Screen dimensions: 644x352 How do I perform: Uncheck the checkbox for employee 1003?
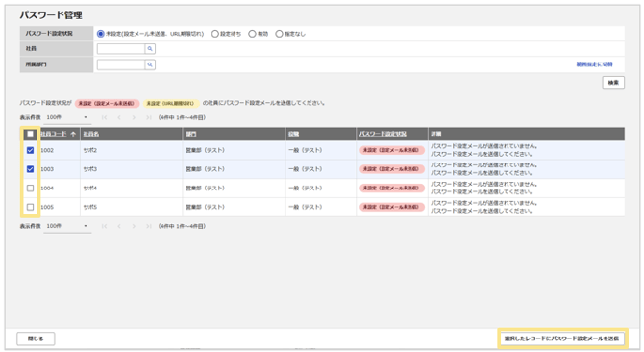(x=30, y=169)
